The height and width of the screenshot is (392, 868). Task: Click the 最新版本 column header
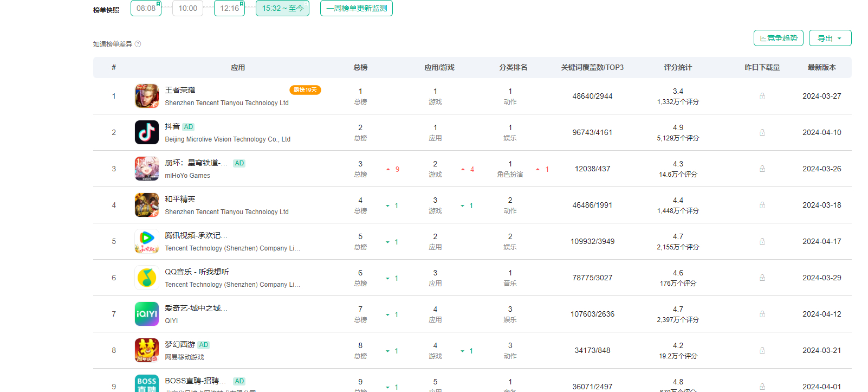point(821,67)
